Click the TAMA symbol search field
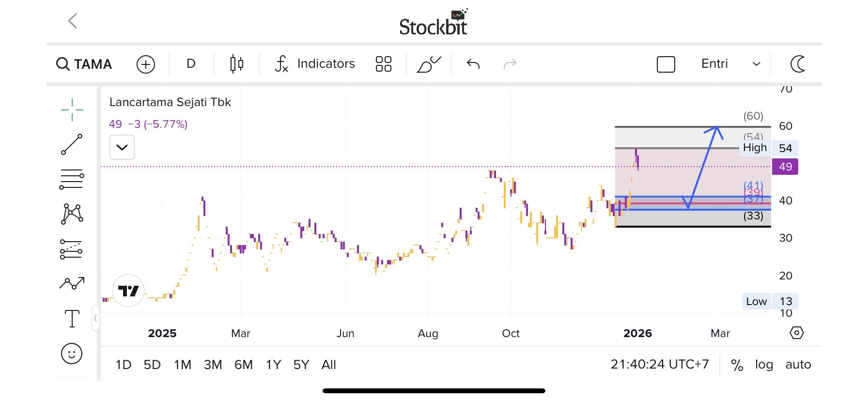 pos(84,64)
